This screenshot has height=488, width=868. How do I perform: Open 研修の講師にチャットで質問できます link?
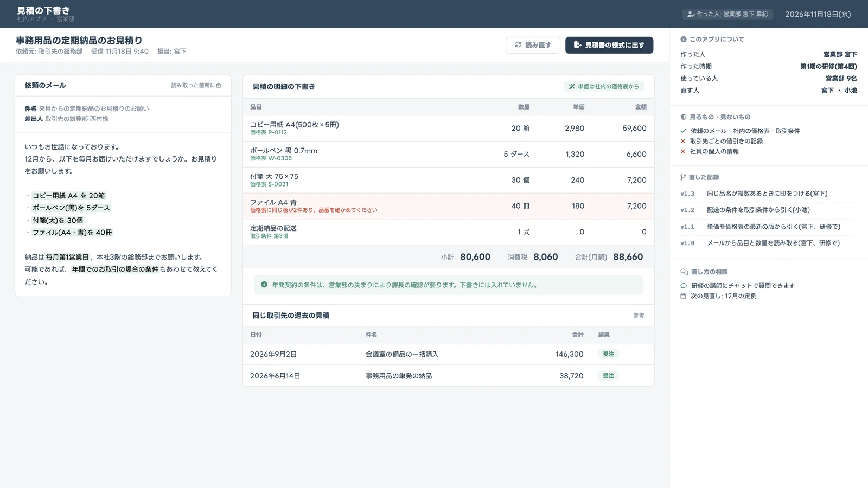click(x=743, y=286)
